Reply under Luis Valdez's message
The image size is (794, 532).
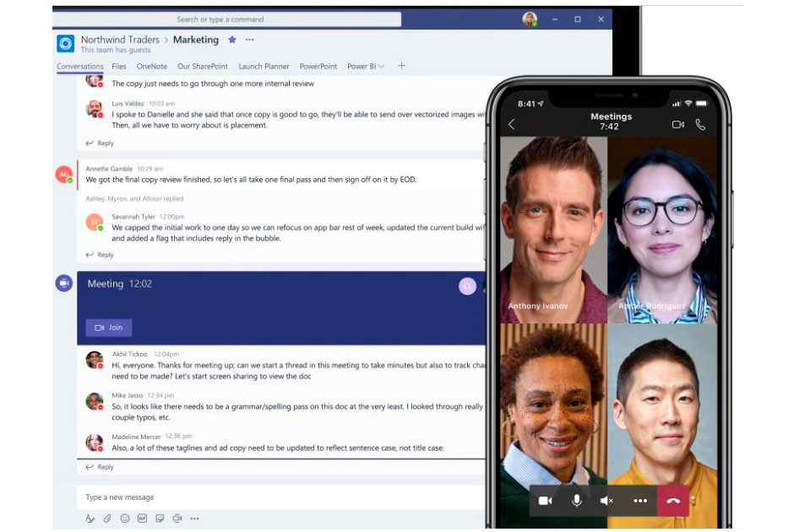coord(100,144)
